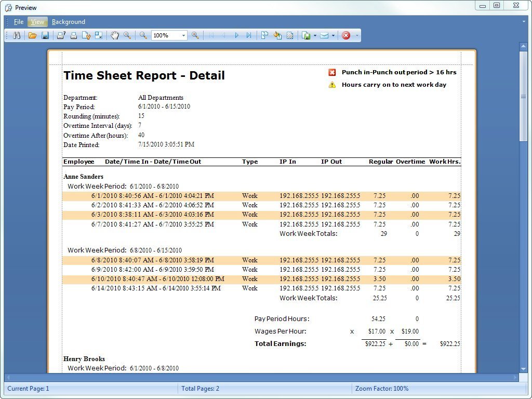This screenshot has width=532, height=399.
Task: Click the red close preview icon
Action: tap(346, 35)
